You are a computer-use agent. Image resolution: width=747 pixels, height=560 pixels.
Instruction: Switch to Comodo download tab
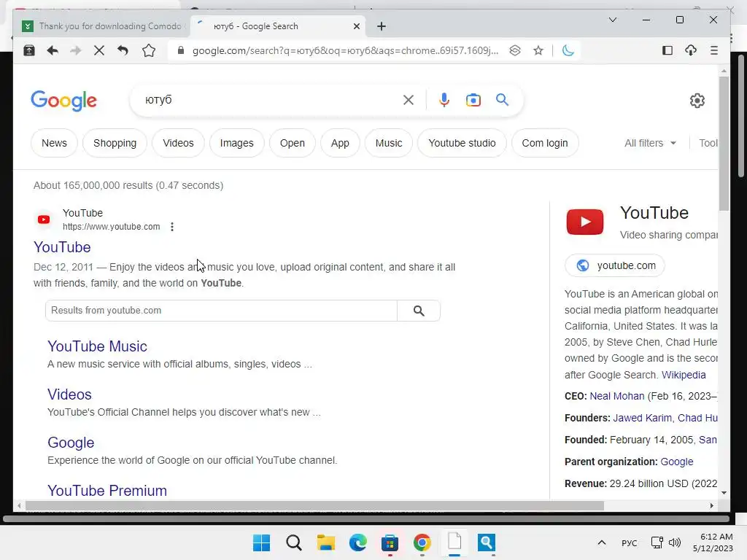tap(102, 26)
